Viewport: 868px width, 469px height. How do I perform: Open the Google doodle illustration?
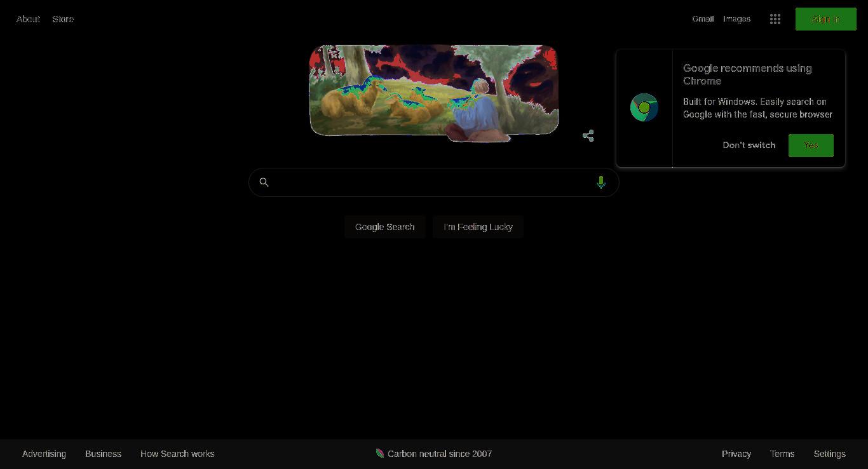click(x=433, y=93)
